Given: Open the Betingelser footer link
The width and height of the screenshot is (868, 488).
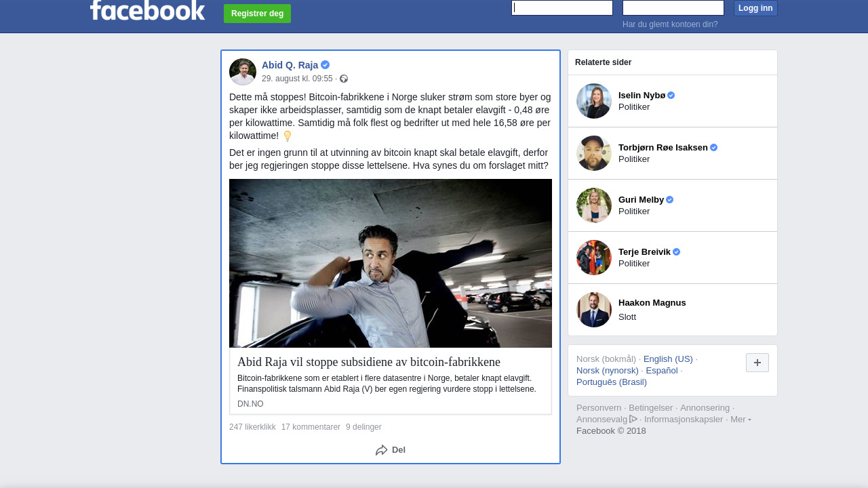Looking at the screenshot, I should tap(650, 408).
